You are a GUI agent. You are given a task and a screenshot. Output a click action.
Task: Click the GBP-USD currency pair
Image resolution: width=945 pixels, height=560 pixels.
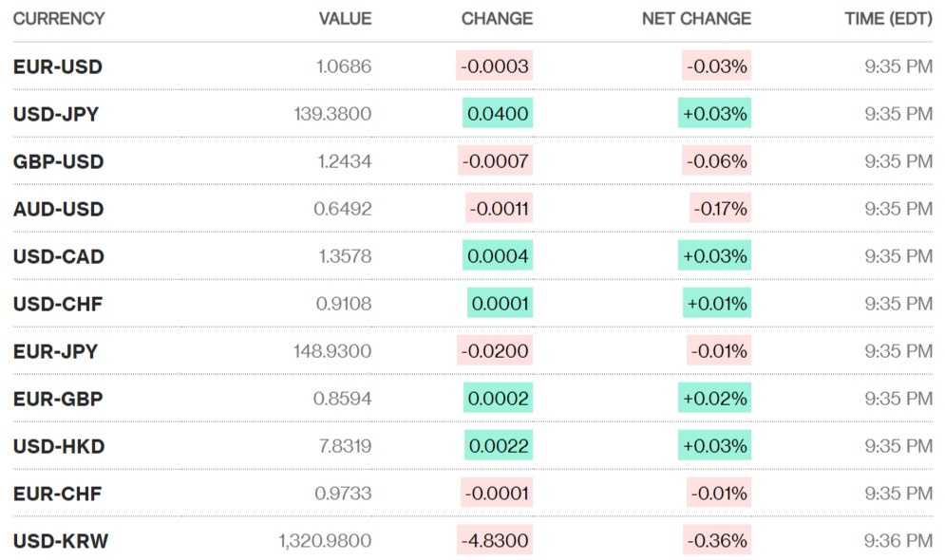click(58, 161)
